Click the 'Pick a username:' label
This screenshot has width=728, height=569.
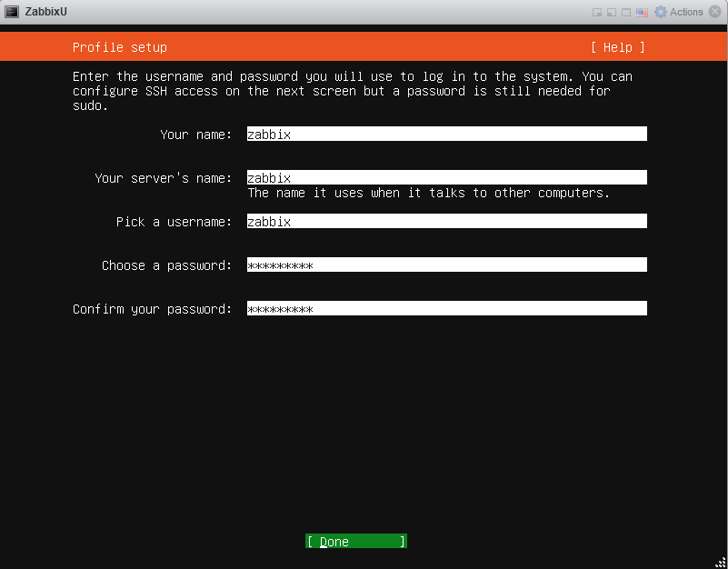pyautogui.click(x=174, y=222)
